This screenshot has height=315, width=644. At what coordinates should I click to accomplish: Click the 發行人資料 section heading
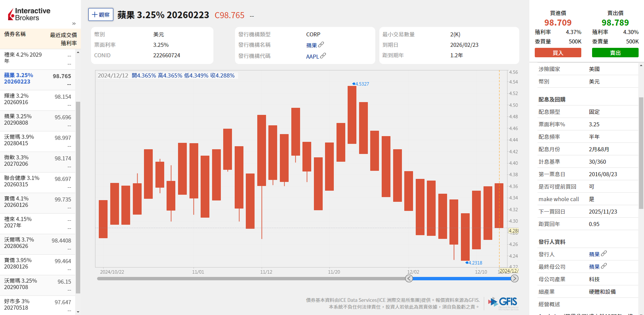552,242
